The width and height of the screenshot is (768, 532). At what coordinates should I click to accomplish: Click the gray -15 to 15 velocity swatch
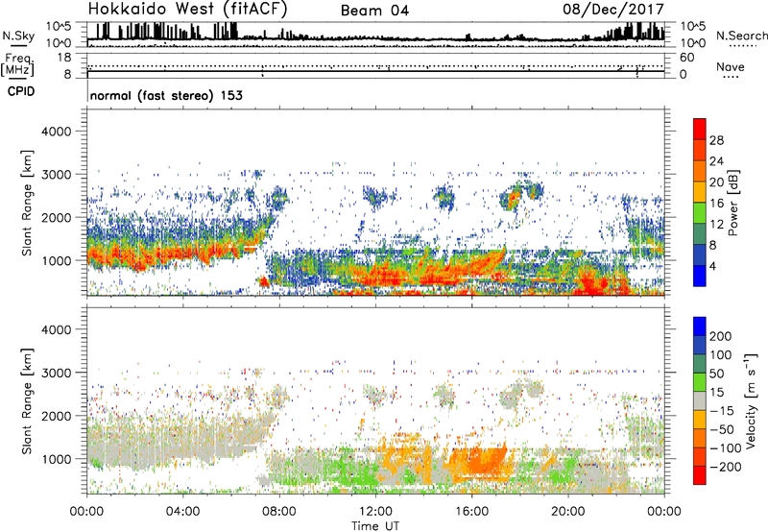(x=700, y=401)
